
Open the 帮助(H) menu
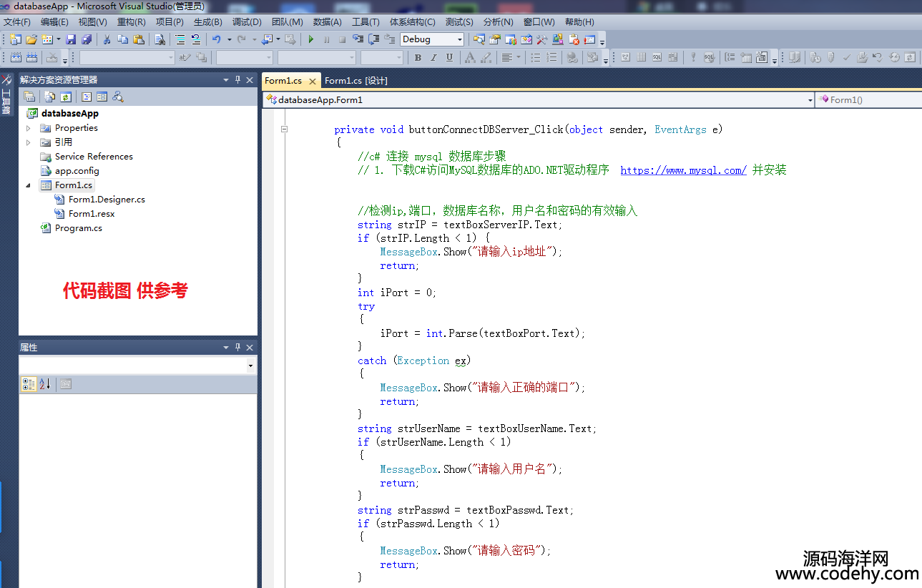579,22
